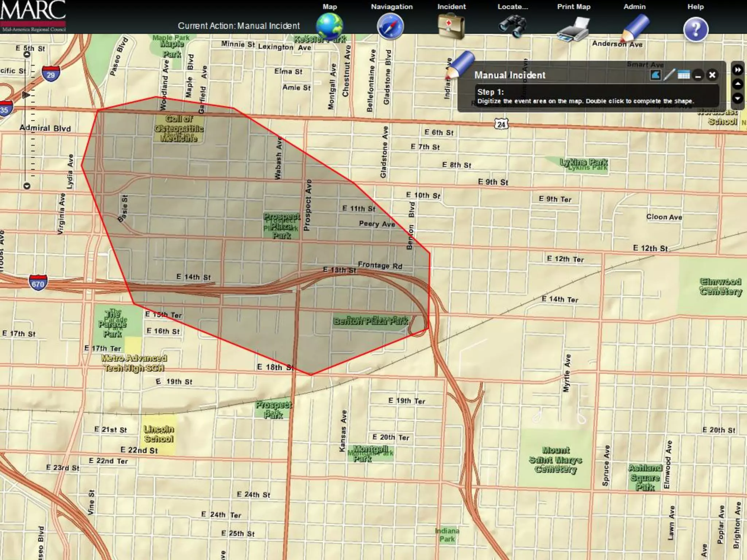Click the 'Prospect Park' label near the railroad
The width and height of the screenshot is (747, 560).
coord(274,409)
